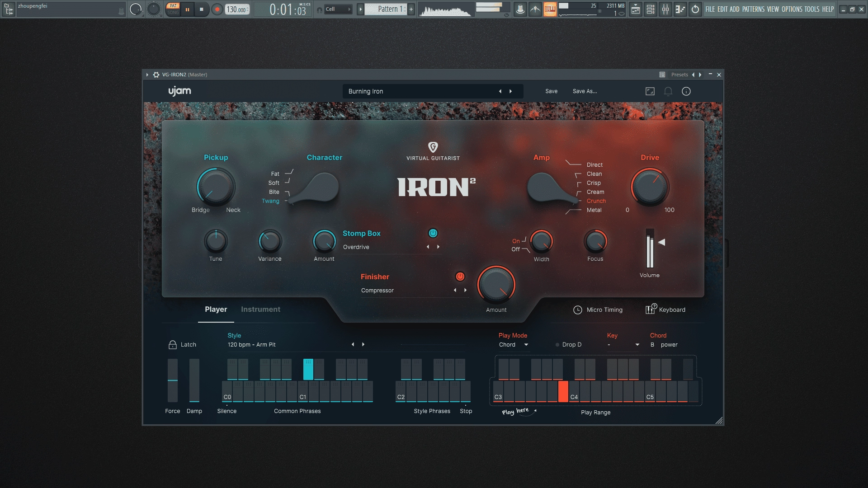Open the Key dropdown

[x=623, y=345]
